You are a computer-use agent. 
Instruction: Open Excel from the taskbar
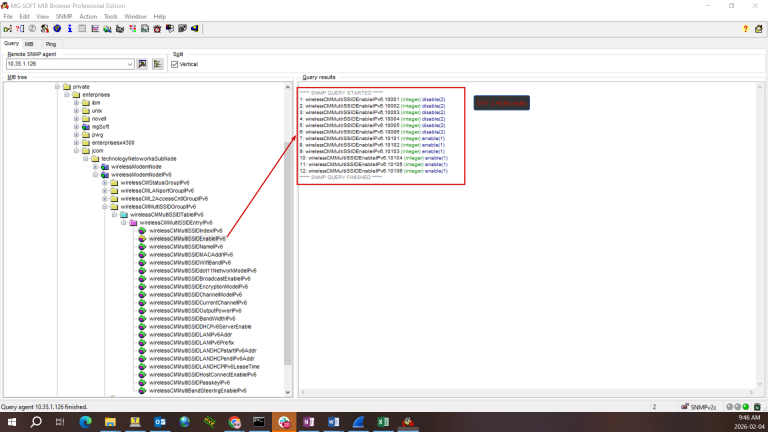click(x=383, y=422)
